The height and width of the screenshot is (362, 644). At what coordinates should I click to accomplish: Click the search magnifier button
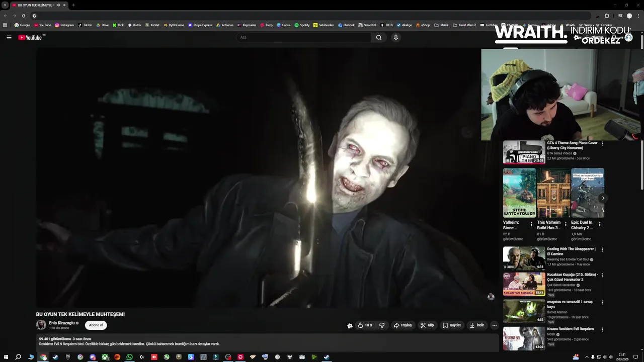(x=379, y=37)
